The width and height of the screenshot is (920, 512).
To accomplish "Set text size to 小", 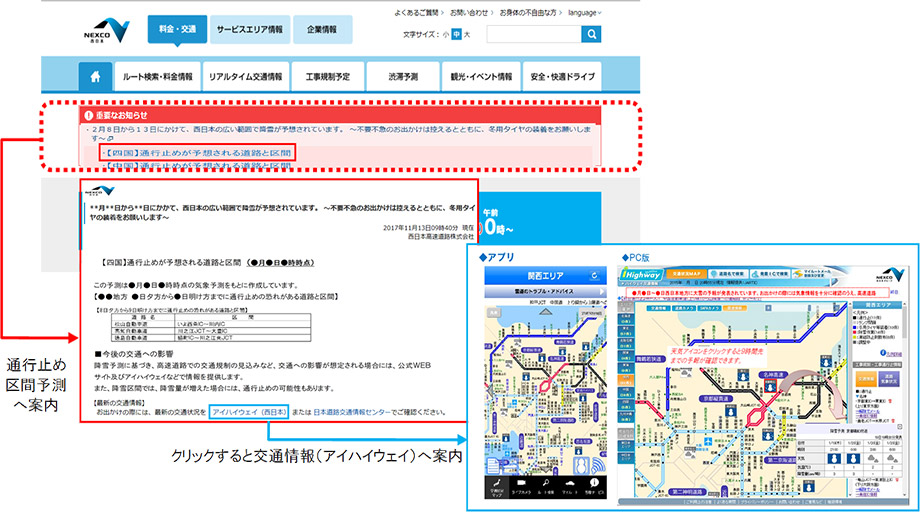I will click(x=446, y=35).
